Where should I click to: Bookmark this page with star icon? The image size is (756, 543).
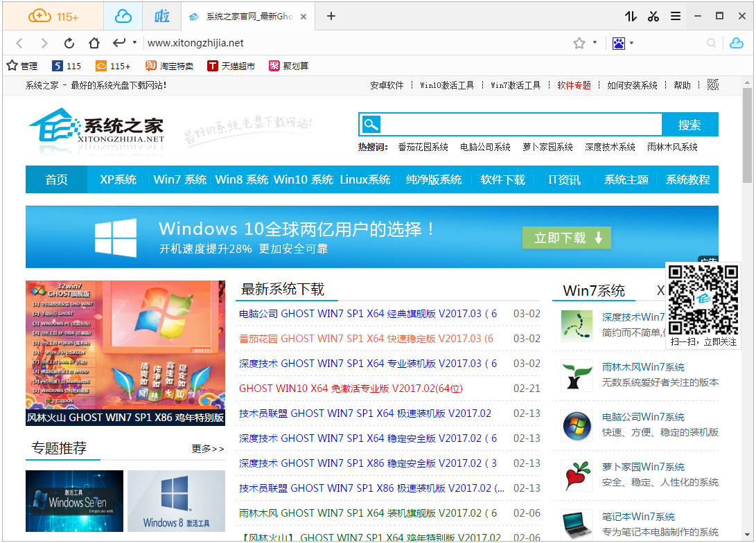(x=579, y=44)
